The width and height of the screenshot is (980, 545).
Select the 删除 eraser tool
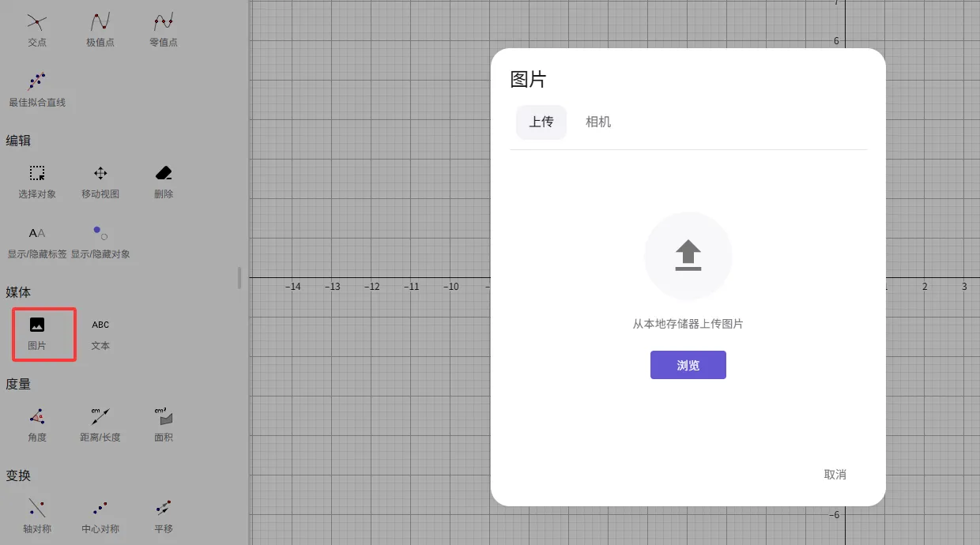point(164,180)
